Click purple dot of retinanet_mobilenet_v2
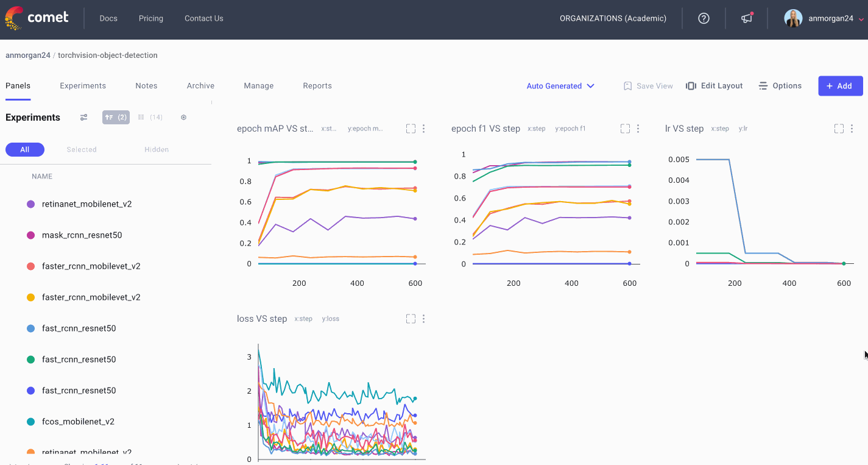Viewport: 868px width, 465px height. point(31,204)
